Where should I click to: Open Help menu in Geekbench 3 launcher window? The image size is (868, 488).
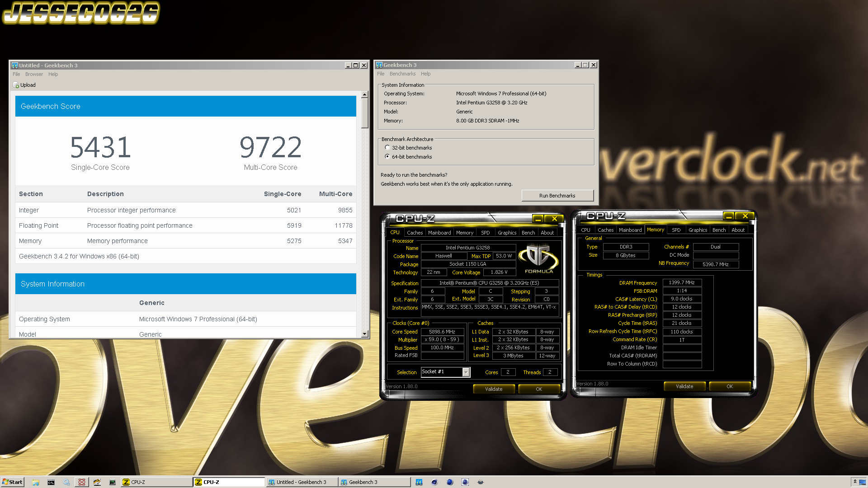(x=425, y=74)
